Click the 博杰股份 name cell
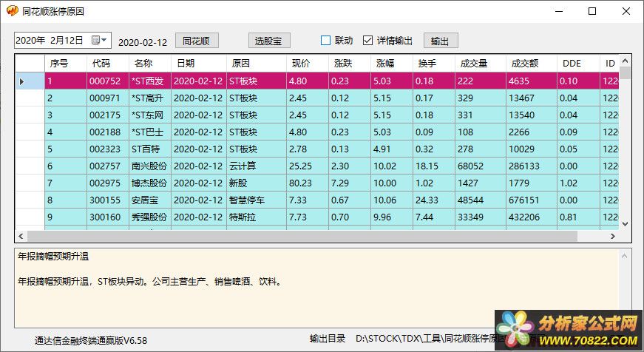644x352 pixels. 150,183
